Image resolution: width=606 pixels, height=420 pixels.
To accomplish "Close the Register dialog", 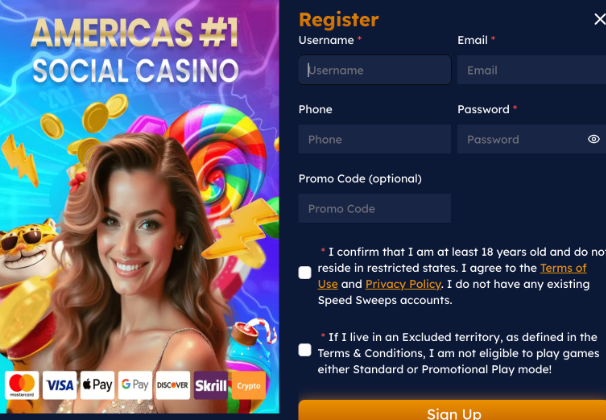I will click(x=600, y=19).
